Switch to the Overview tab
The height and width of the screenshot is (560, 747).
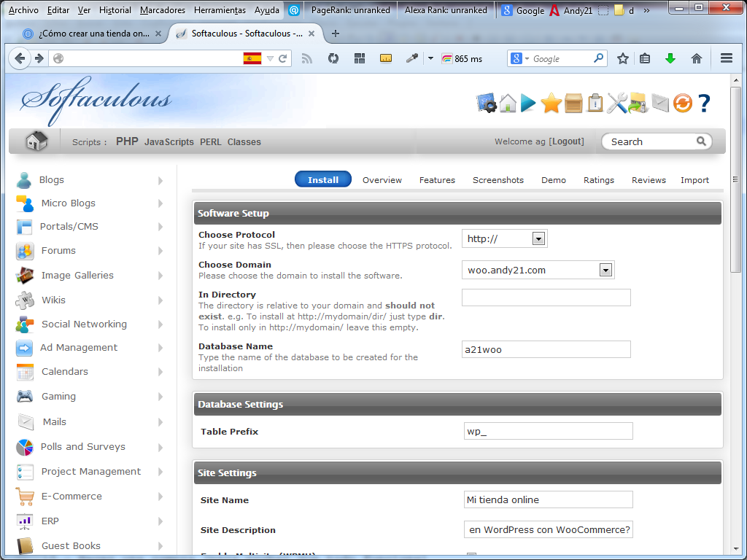[x=382, y=180]
